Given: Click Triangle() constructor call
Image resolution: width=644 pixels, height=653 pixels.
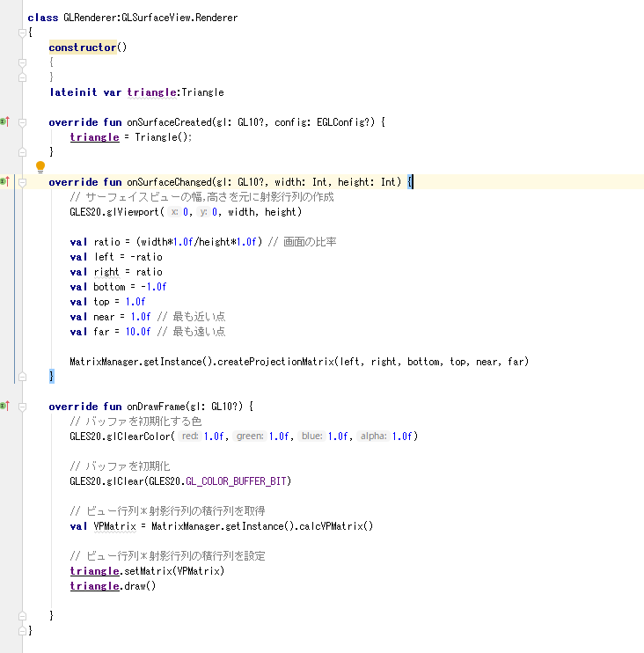Looking at the screenshot, I should tap(161, 137).
